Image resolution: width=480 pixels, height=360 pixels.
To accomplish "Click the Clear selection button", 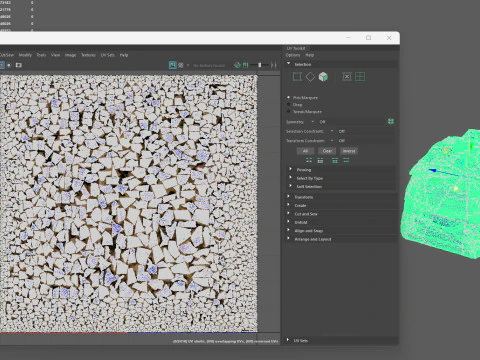I will tap(327, 151).
